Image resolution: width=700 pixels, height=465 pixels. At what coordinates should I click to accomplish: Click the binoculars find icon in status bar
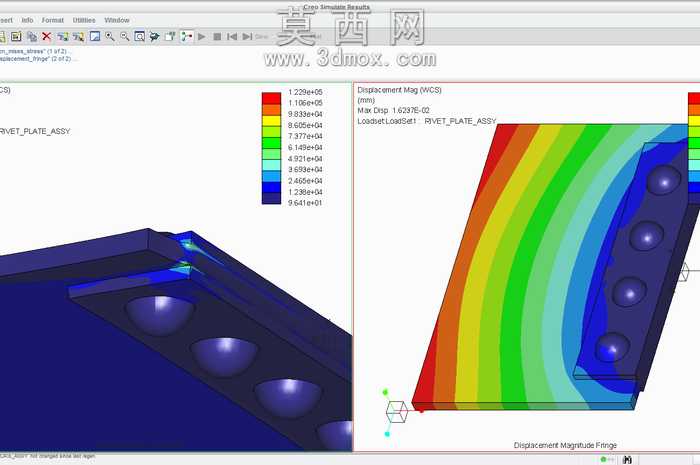[x=627, y=460]
